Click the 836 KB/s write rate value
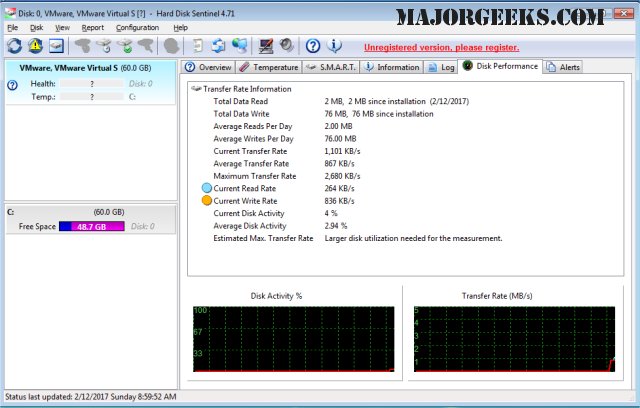640x408 pixels. [x=340, y=201]
